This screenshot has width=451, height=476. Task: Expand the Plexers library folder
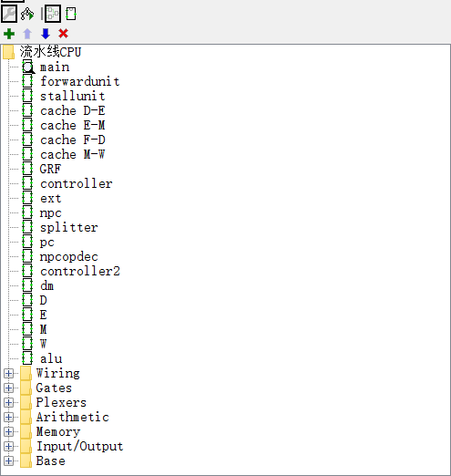coord(9,402)
